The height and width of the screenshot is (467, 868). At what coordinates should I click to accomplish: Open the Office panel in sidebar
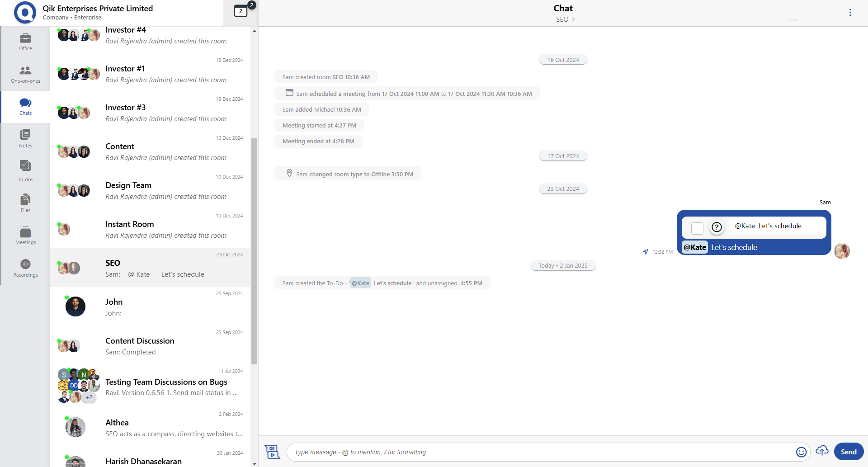tap(25, 42)
